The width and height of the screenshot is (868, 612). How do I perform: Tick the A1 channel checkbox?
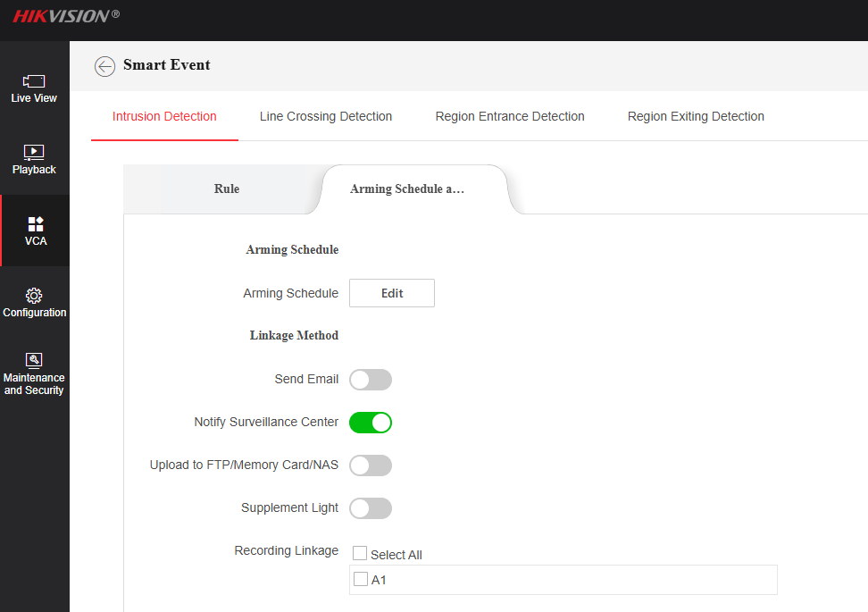[x=361, y=580]
